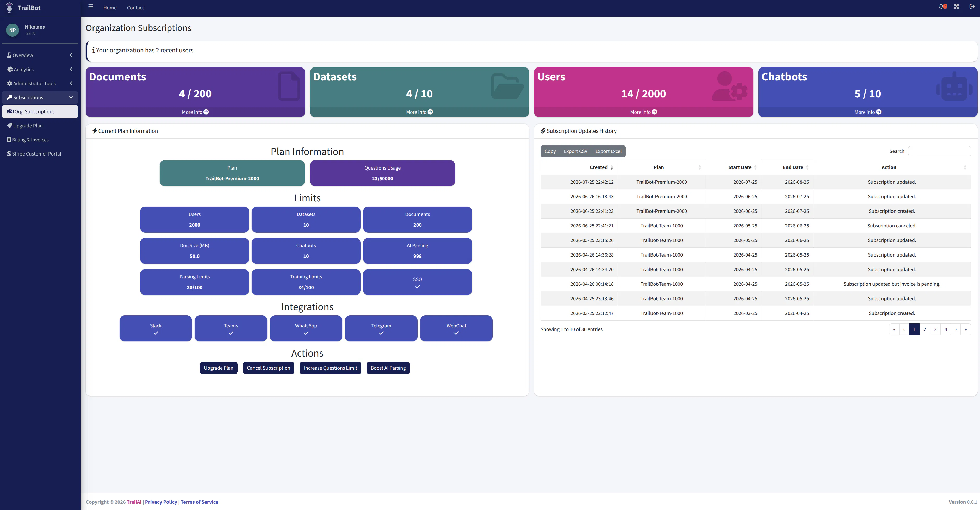This screenshot has height=510, width=980.
Task: Click the Users card user-gear icon
Action: coord(730,86)
